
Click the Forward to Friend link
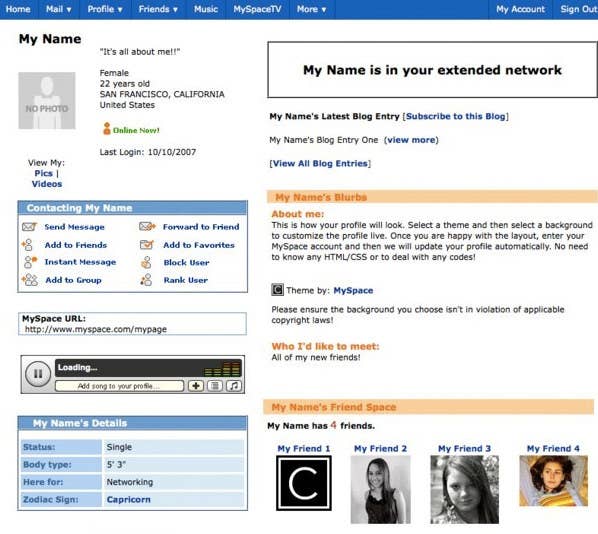click(201, 227)
